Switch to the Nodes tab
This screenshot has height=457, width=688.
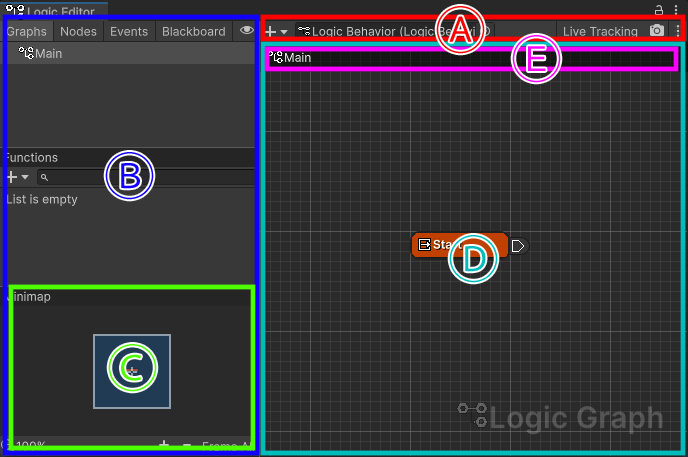tap(78, 31)
